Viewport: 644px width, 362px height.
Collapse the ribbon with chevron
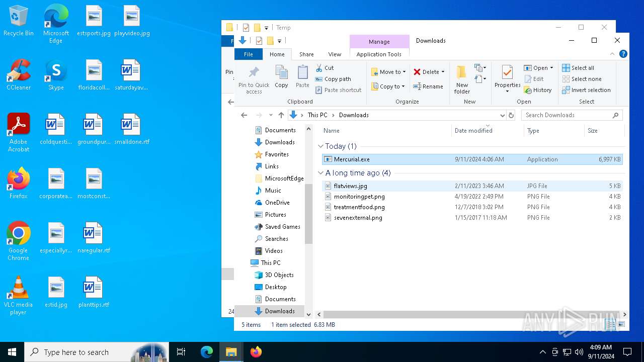[x=612, y=54]
